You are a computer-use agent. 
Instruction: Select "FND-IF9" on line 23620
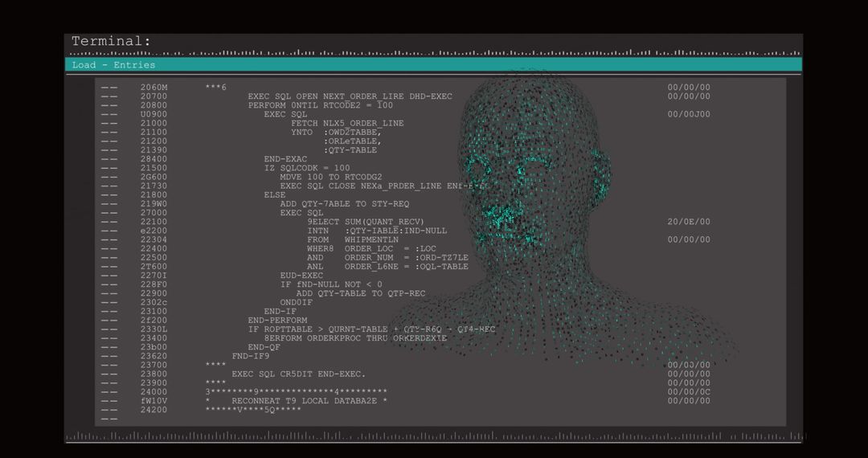250,356
